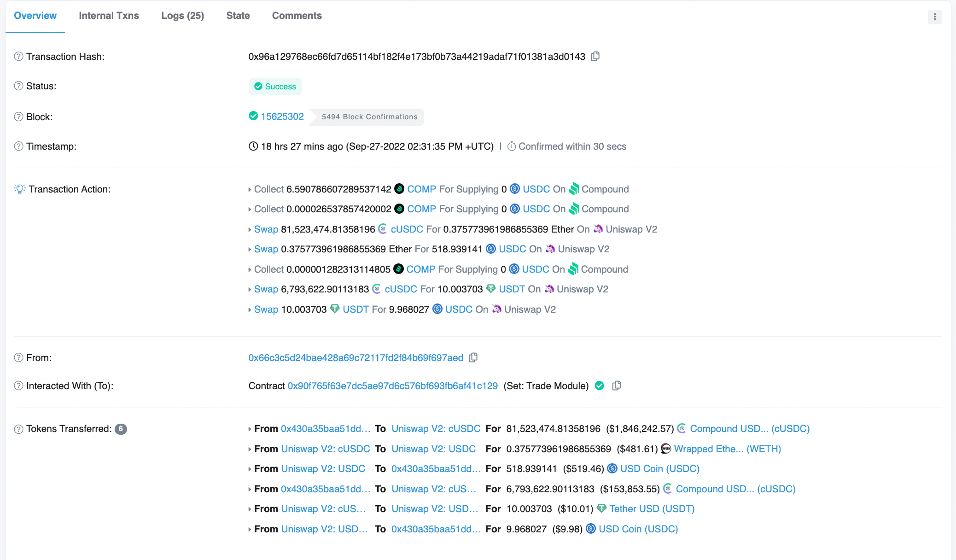Image resolution: width=956 pixels, height=560 pixels.
Task: Copy the Trade Module contract address
Action: (617, 385)
